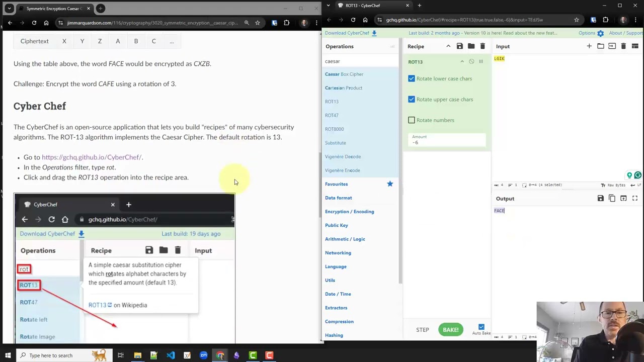644x362 pixels.
Task: Add a new input tab
Action: pos(589,46)
